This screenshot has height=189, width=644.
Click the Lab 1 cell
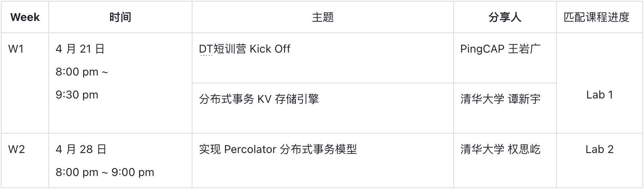[599, 95]
